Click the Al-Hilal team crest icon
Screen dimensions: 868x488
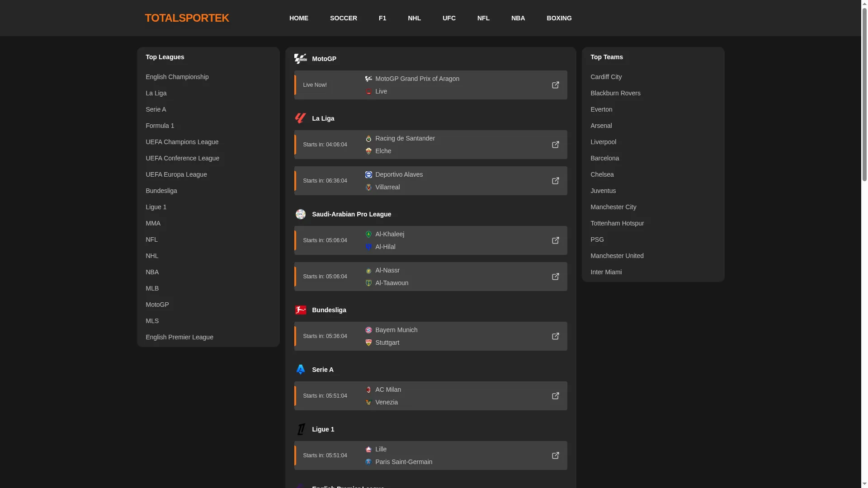click(x=368, y=247)
